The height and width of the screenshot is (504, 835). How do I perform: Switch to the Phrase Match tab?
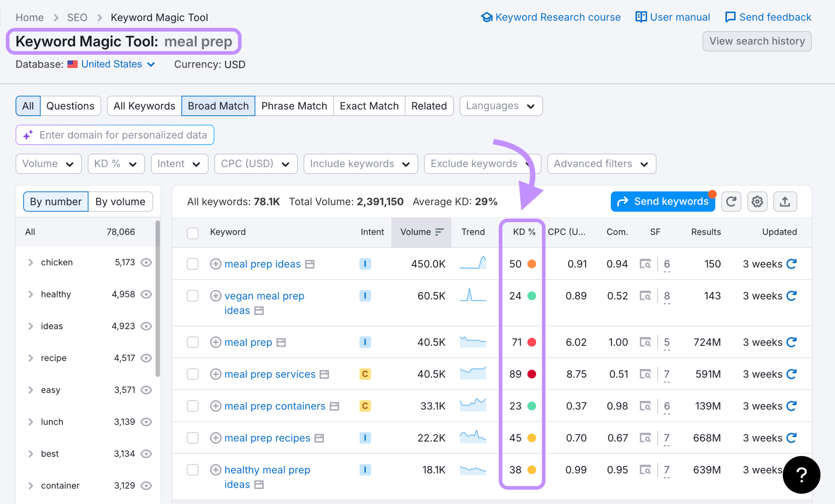[294, 106]
